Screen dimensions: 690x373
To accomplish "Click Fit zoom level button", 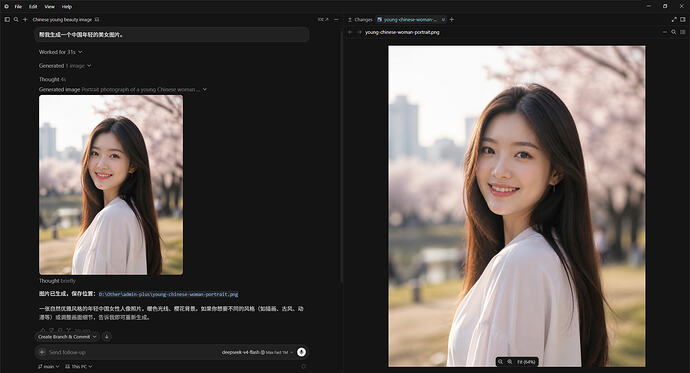I will point(526,362).
